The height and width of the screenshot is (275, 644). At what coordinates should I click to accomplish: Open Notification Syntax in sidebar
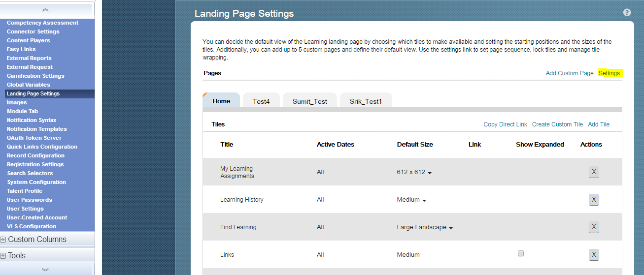tap(32, 120)
